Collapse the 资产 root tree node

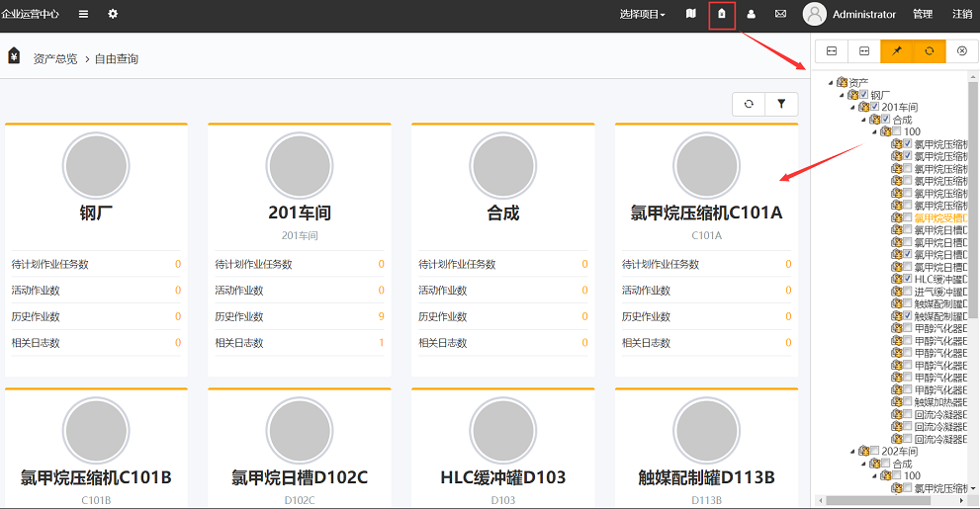[831, 83]
